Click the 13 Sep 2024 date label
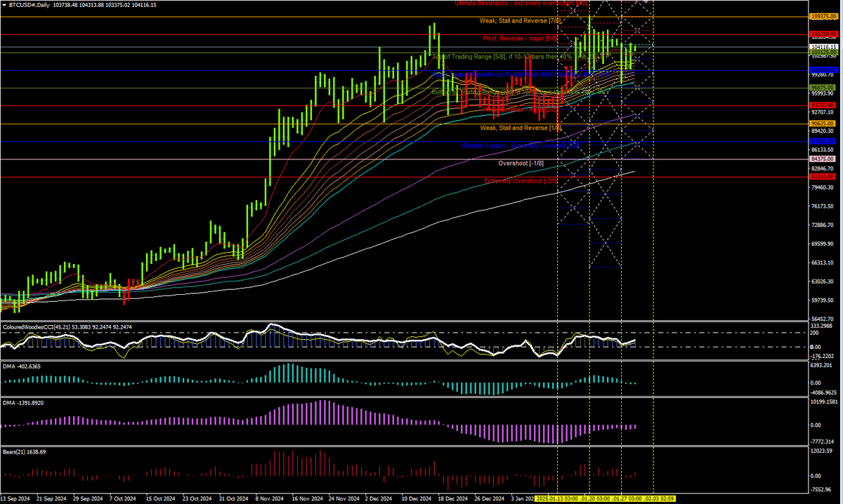Image resolution: width=843 pixels, height=504 pixels. (15, 498)
